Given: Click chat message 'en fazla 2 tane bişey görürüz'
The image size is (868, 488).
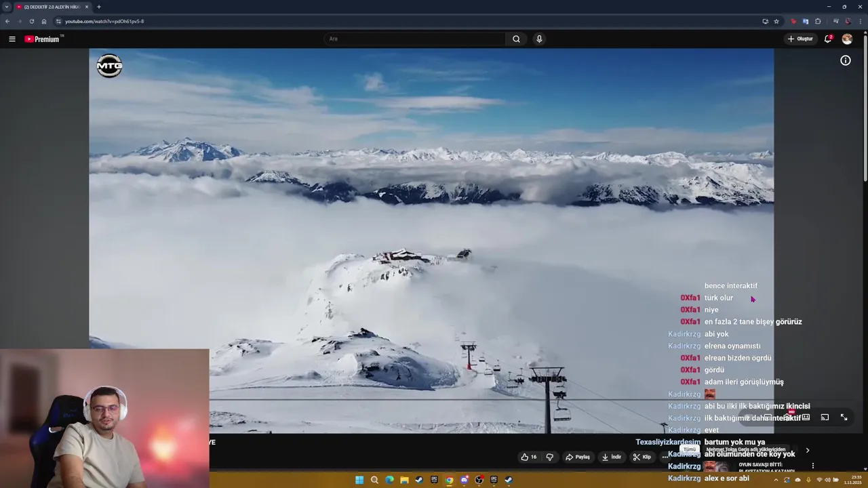Looking at the screenshot, I should coord(753,322).
